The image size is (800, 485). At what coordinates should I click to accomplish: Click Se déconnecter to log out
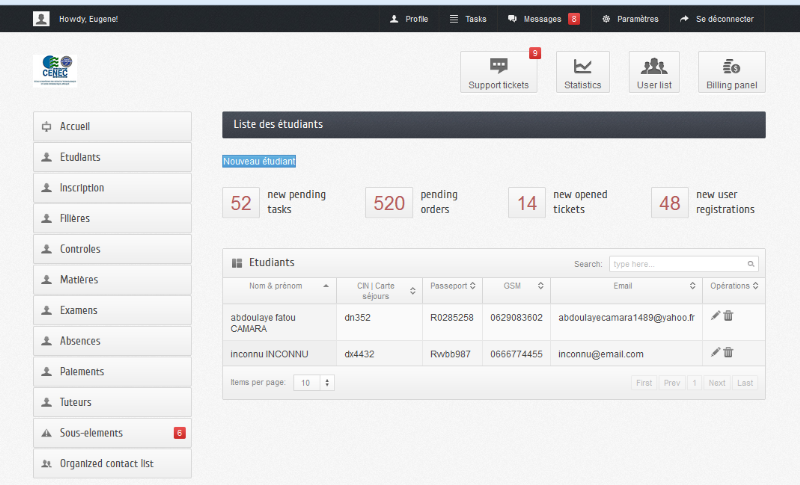pyautogui.click(x=716, y=18)
